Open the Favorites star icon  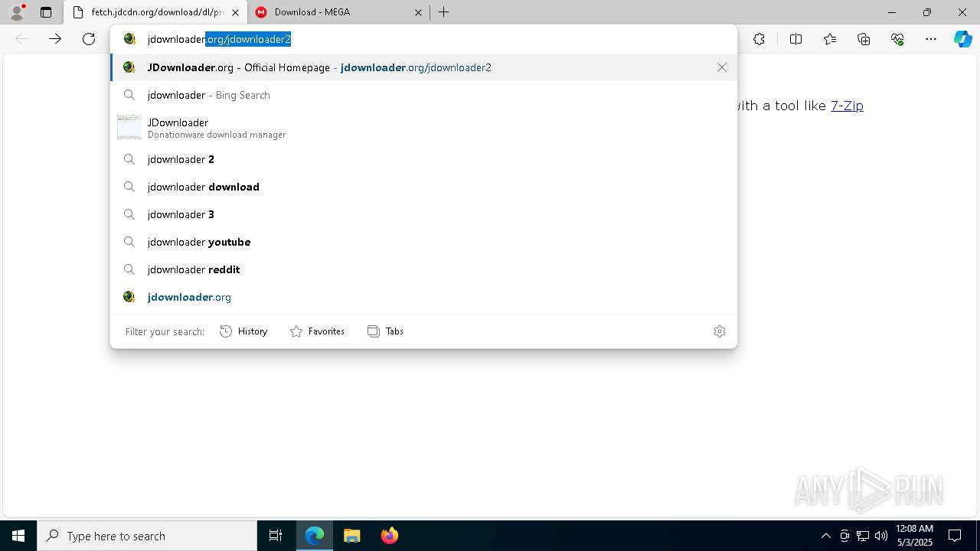click(x=829, y=39)
